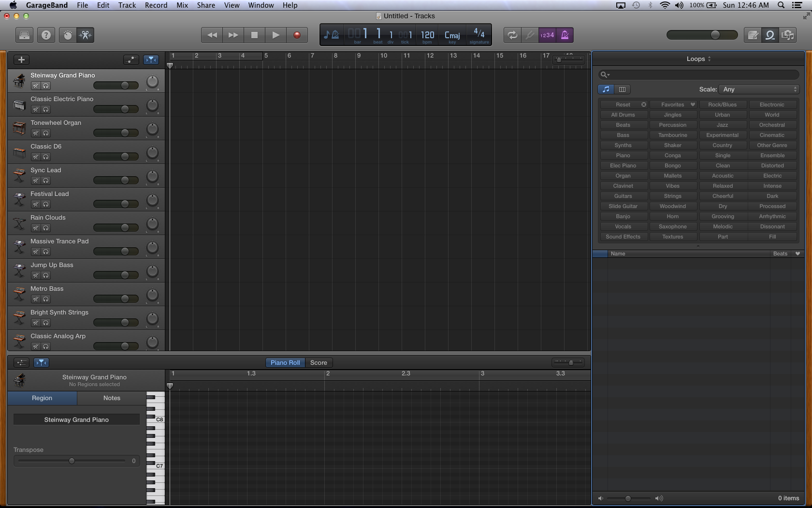Open the Track menu
This screenshot has height=508, width=812.
tap(127, 5)
